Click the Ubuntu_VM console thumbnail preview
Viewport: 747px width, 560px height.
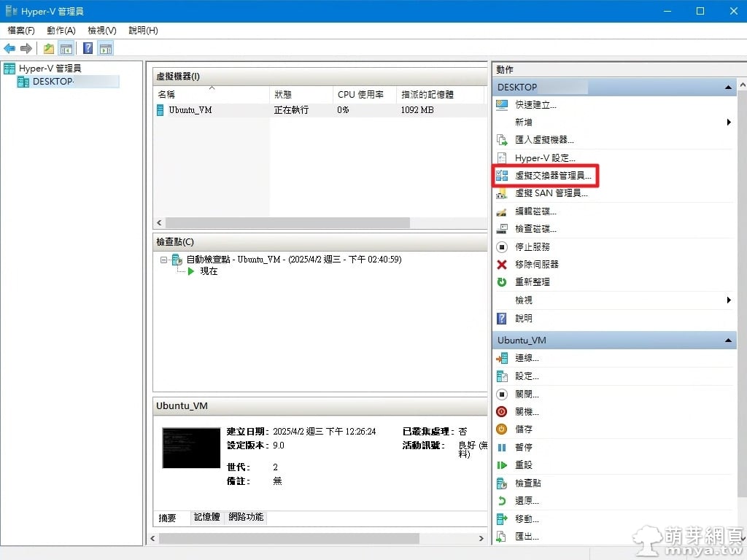click(x=191, y=448)
